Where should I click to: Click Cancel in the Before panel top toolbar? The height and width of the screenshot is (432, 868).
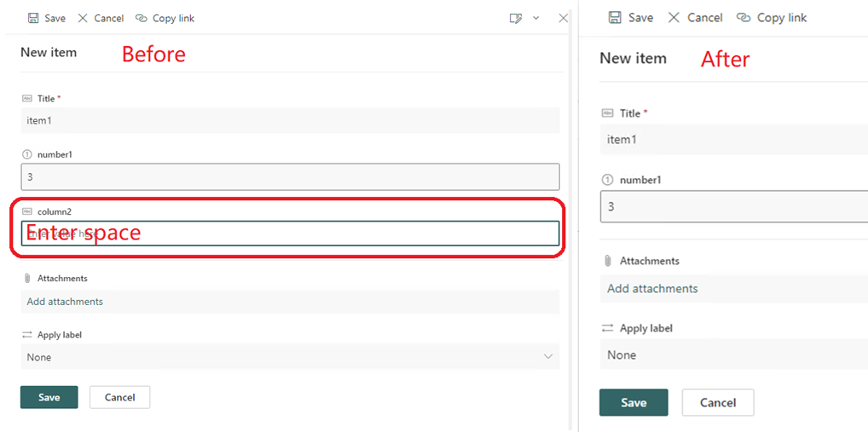tap(101, 18)
